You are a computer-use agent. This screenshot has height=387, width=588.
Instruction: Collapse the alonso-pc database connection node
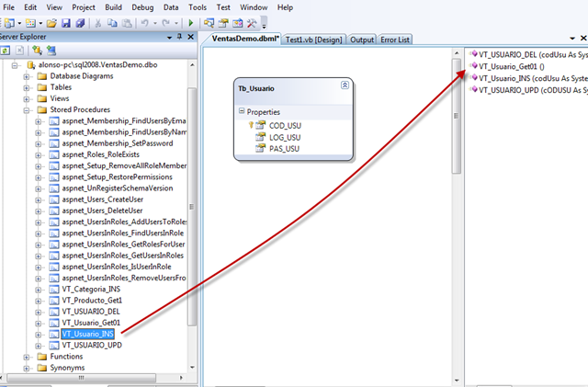point(16,65)
